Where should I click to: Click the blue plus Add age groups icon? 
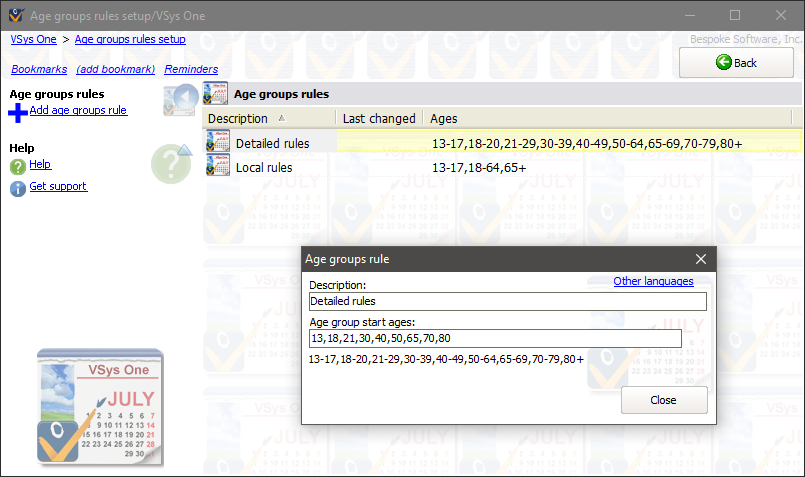point(18,112)
